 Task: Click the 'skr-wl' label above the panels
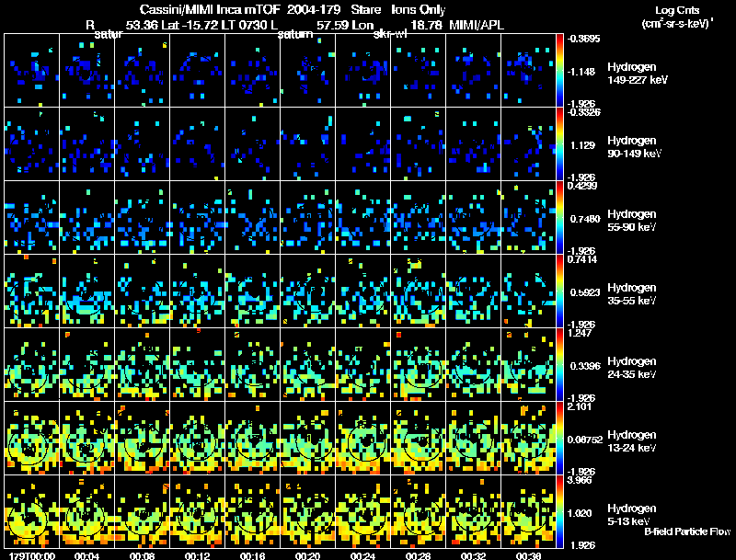tap(389, 34)
